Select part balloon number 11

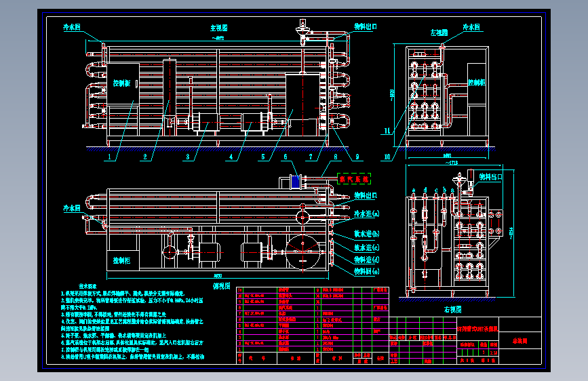(387, 131)
